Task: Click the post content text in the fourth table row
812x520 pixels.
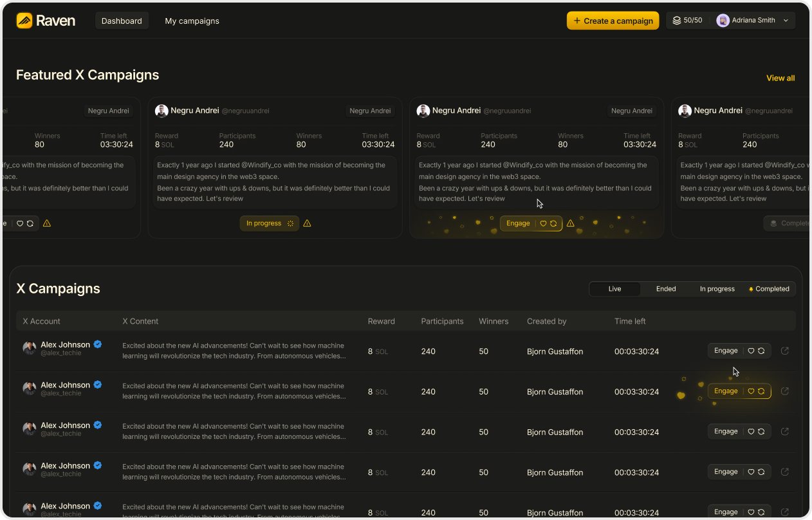Action: coord(234,472)
